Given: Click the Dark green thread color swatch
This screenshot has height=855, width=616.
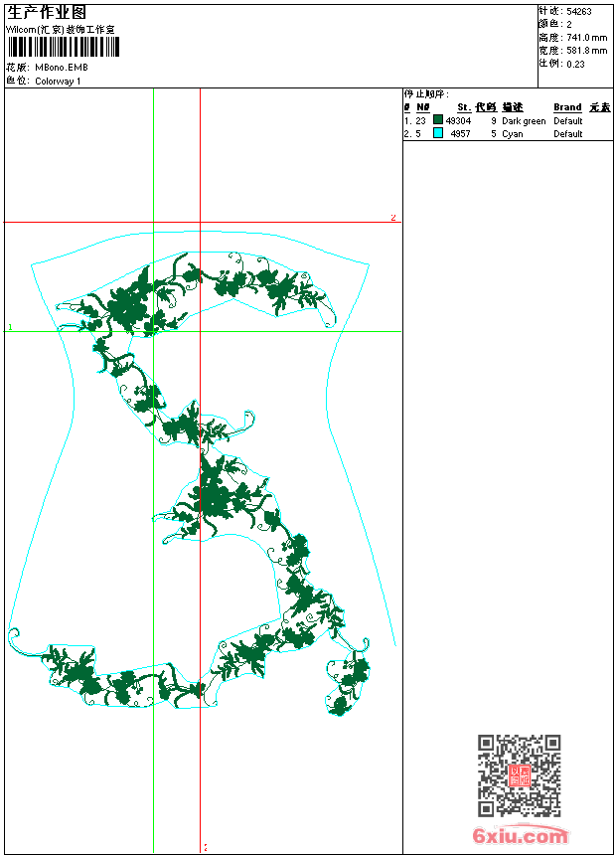Looking at the screenshot, I should pos(438,120).
